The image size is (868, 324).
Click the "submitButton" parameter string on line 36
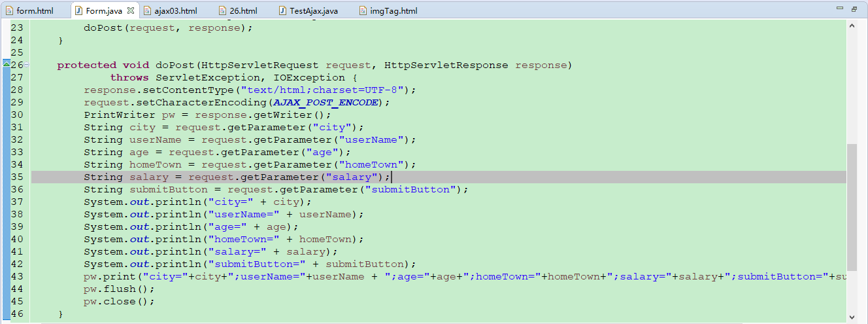tap(410, 189)
